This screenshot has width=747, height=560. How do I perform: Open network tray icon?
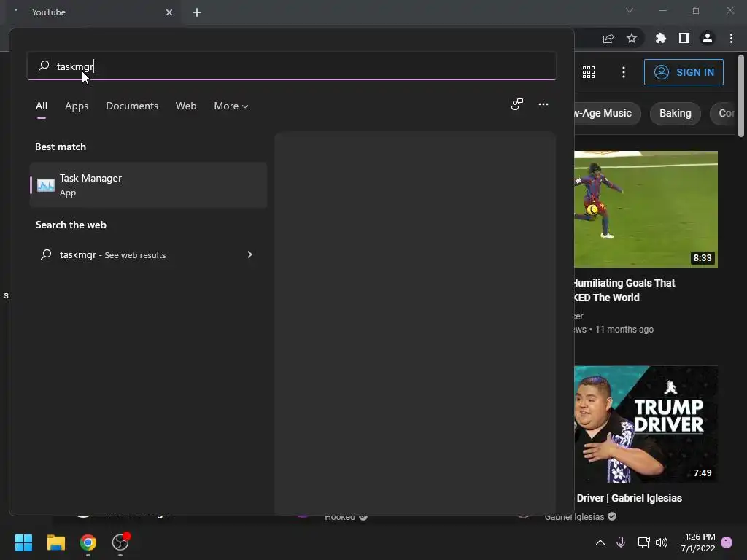point(643,542)
